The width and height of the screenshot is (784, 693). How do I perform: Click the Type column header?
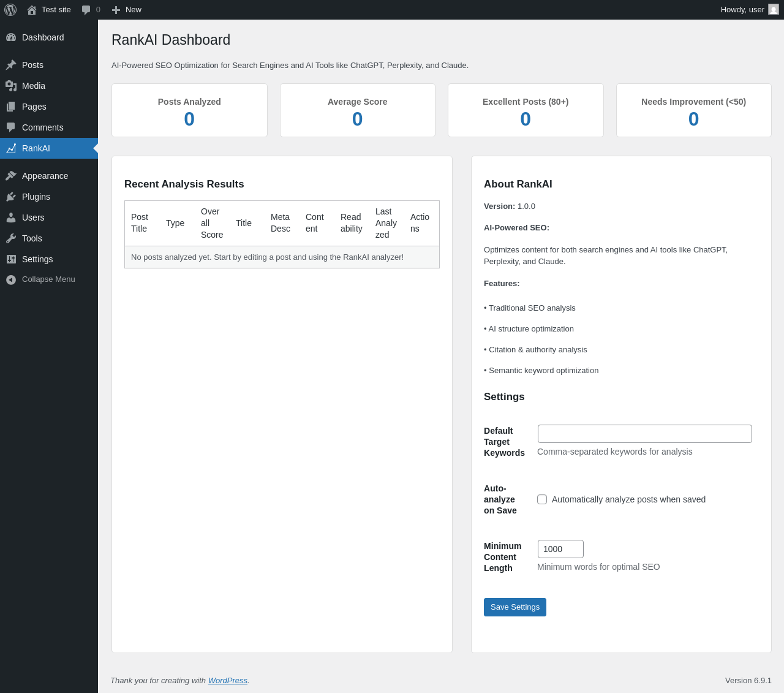(175, 223)
